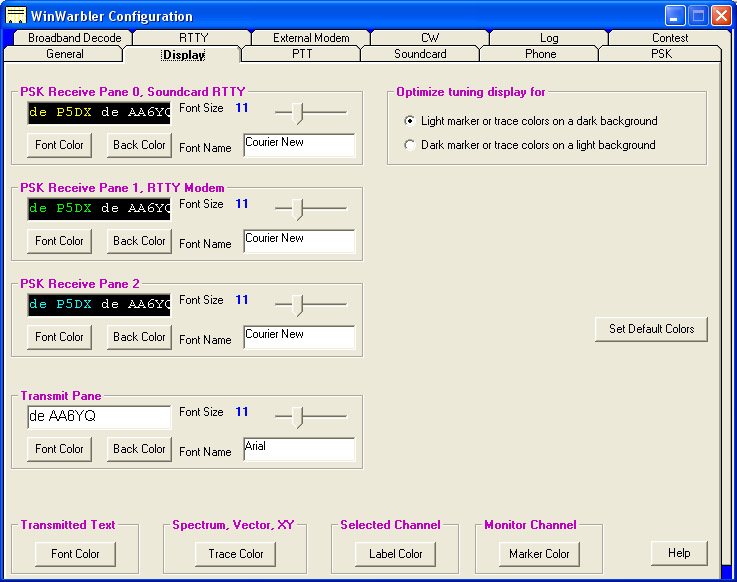Switch to the PSK tab
Screen dimensions: 737x582
[x=661, y=54]
